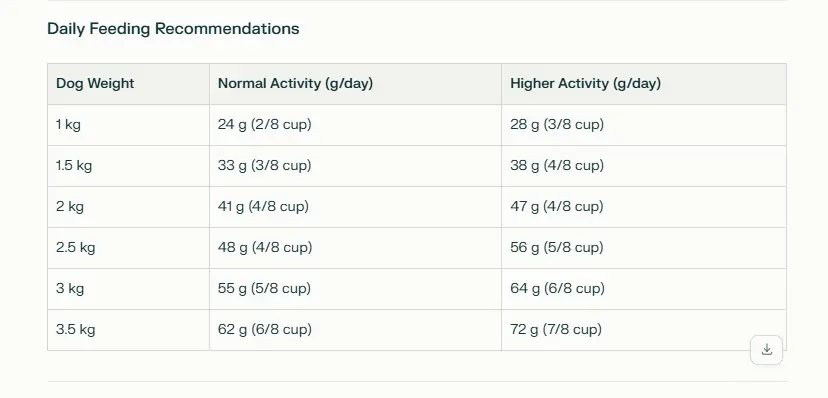Image resolution: width=828 pixels, height=398 pixels.
Task: Select the 3.5 kg weight cell
Action: (128, 330)
